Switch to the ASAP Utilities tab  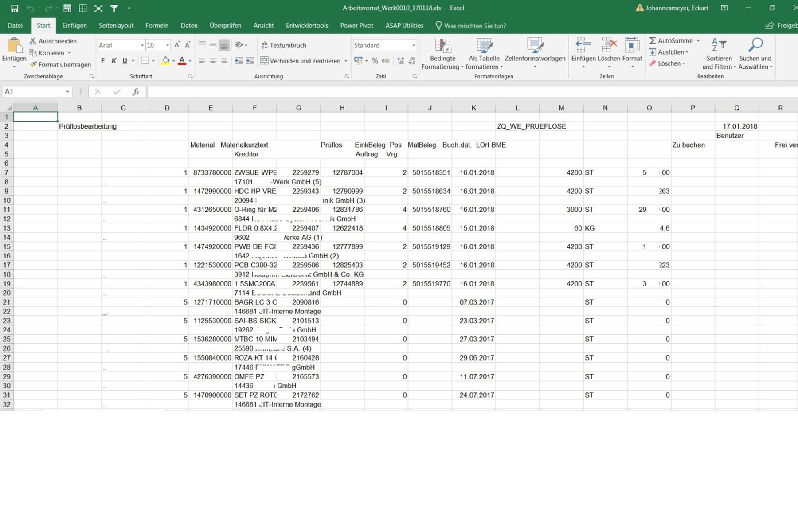click(x=404, y=26)
